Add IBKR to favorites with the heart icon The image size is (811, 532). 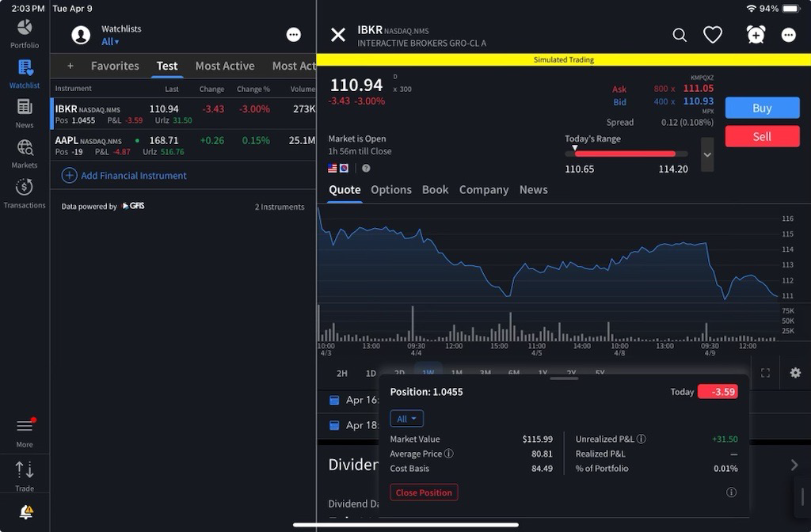point(713,35)
